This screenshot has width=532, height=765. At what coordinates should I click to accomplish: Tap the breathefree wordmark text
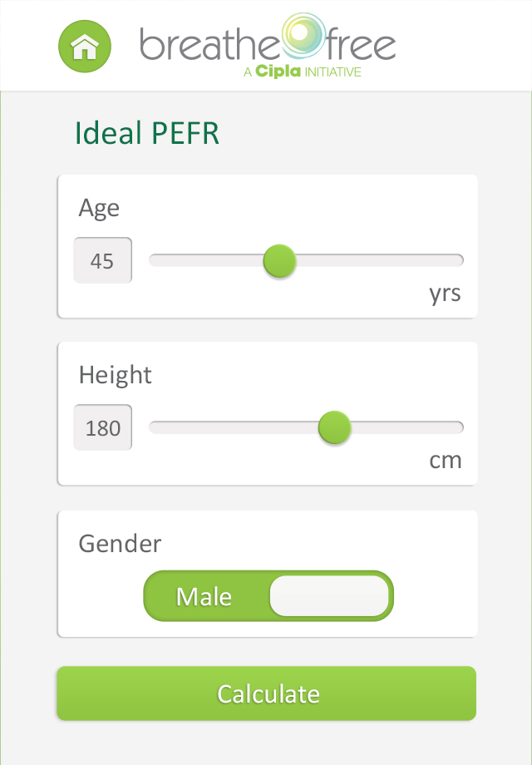click(x=268, y=44)
